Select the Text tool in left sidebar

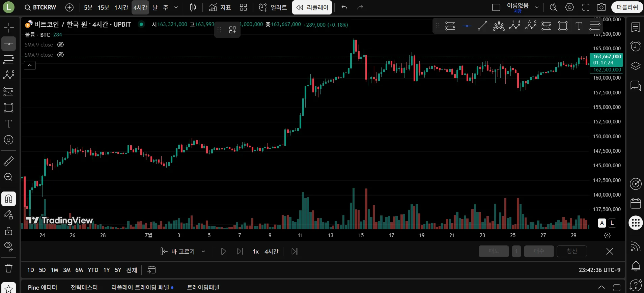(8, 124)
